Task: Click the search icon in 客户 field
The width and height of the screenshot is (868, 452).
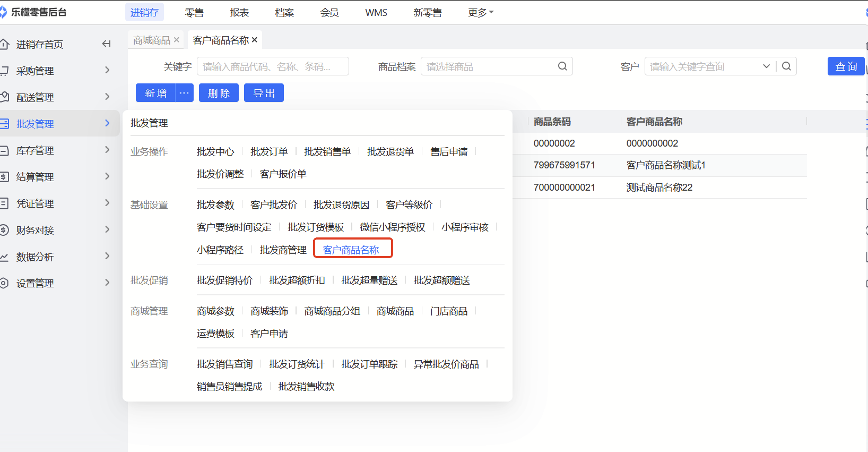Action: coord(786,66)
